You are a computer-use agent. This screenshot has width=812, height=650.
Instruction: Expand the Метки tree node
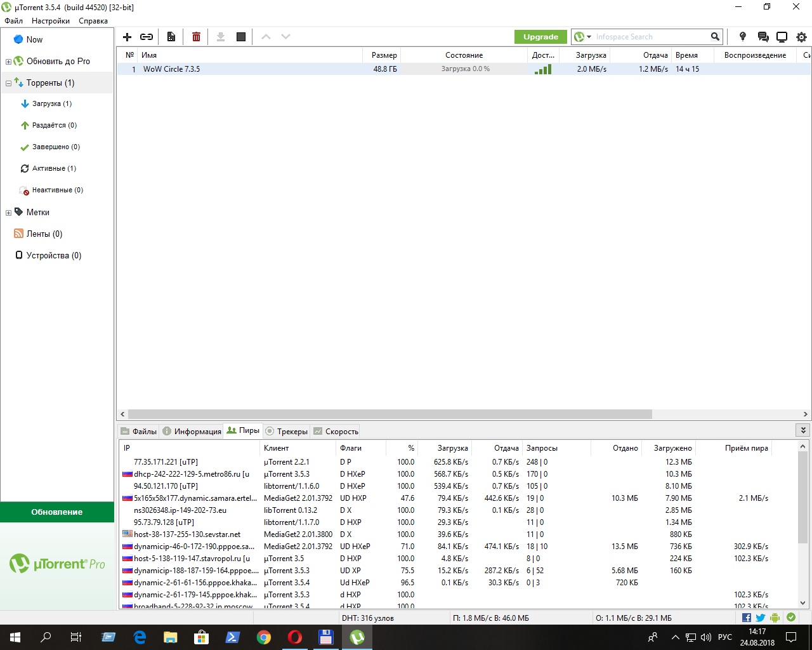click(x=8, y=213)
